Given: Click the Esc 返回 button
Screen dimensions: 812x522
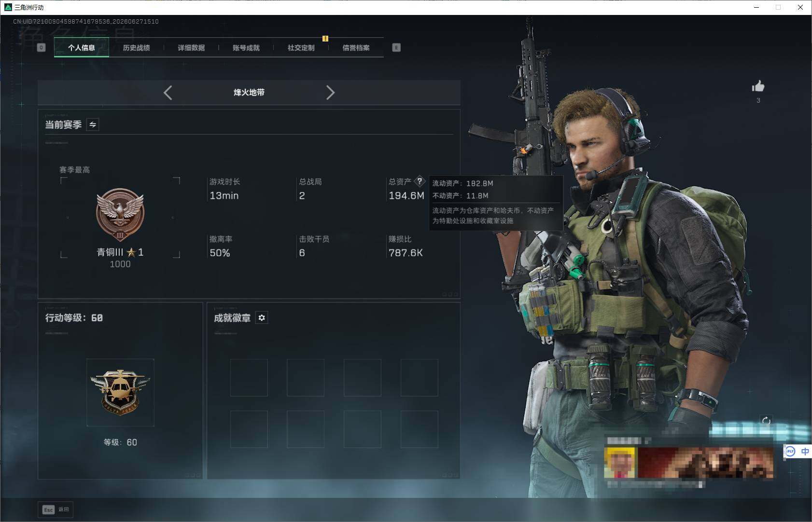Looking at the screenshot, I should 56,509.
